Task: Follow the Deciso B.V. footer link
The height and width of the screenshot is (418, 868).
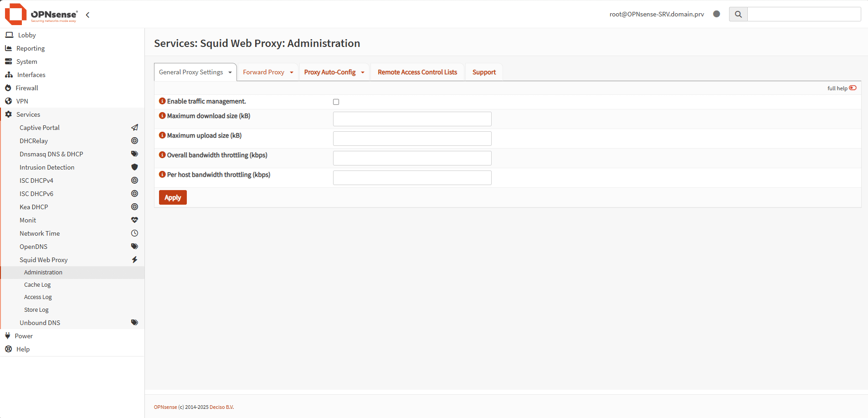Action: pyautogui.click(x=221, y=407)
